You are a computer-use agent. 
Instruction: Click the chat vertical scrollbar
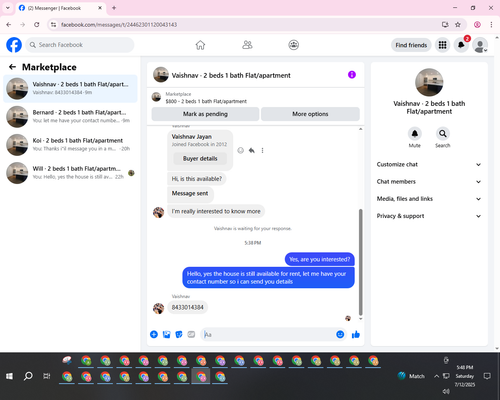tap(360, 262)
